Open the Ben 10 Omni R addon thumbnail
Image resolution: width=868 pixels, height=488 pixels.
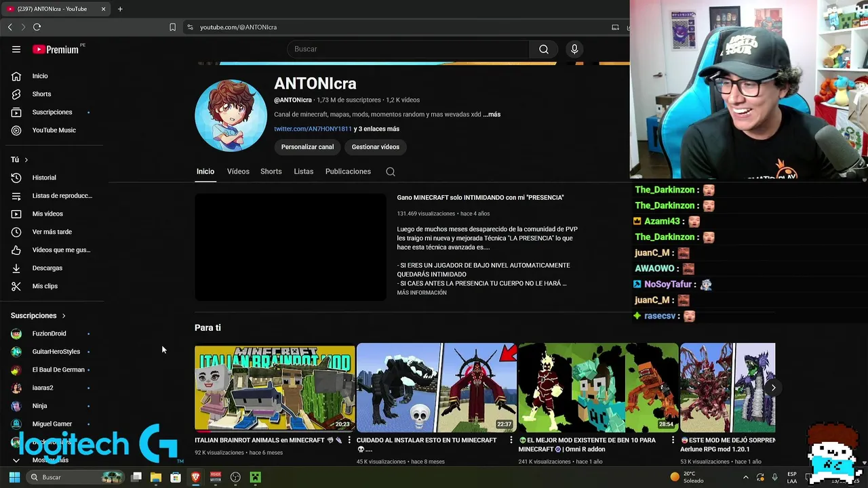point(598,388)
